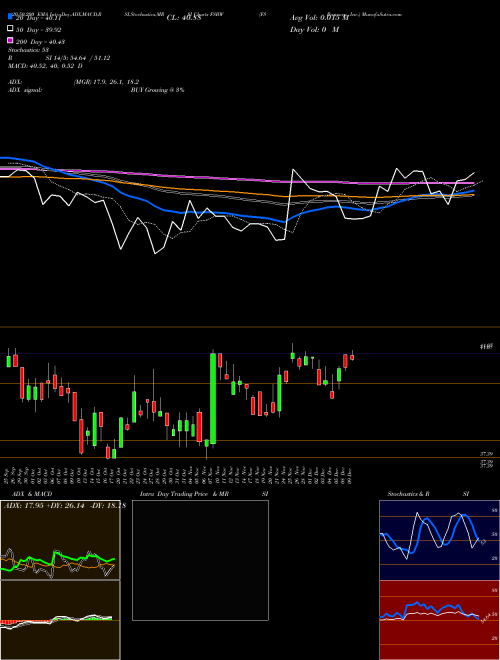Click the 'BUY Growing @ 3%' ADX signal

(x=157, y=90)
